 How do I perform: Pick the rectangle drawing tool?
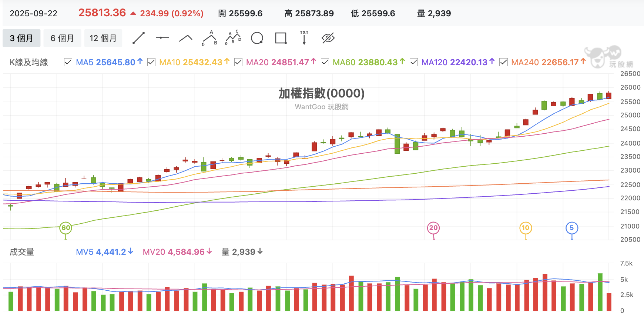(x=281, y=38)
